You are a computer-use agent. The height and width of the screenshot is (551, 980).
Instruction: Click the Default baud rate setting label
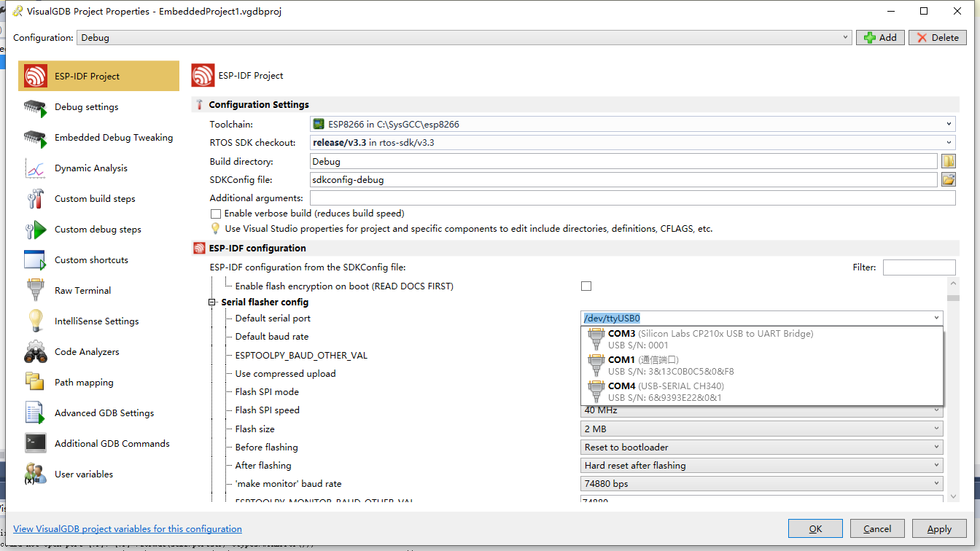[x=271, y=337]
